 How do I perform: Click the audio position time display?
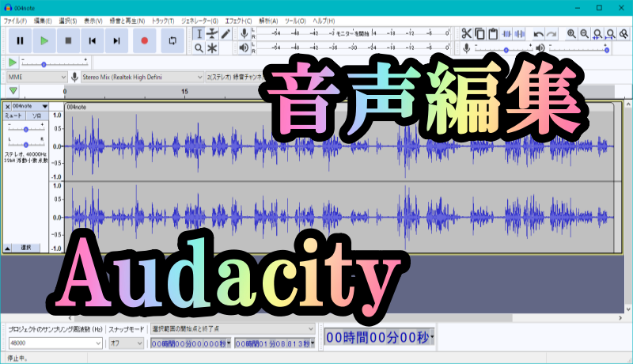click(x=379, y=337)
